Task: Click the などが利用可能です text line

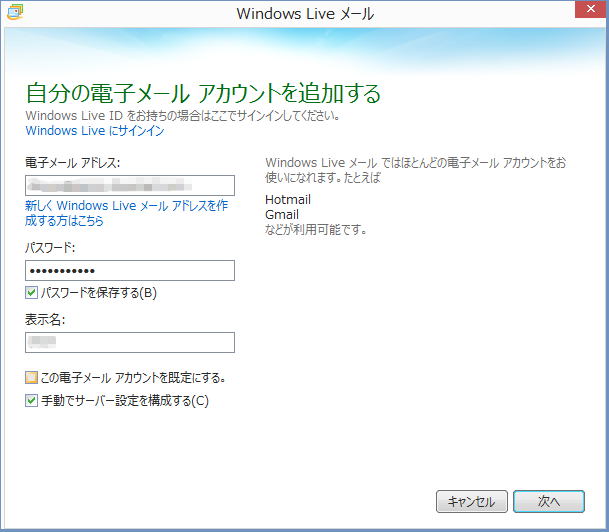Action: point(316,230)
